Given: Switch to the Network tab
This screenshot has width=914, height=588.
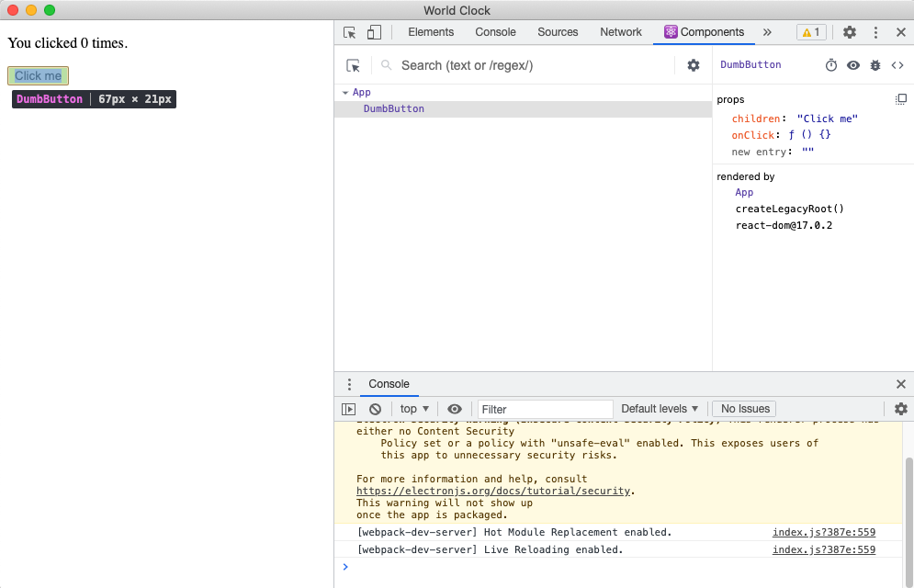Looking at the screenshot, I should [620, 32].
